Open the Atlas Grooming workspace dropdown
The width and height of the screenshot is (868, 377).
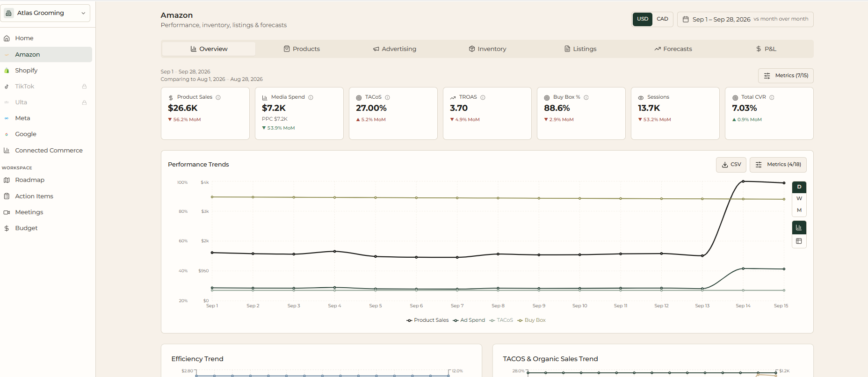[x=46, y=13]
